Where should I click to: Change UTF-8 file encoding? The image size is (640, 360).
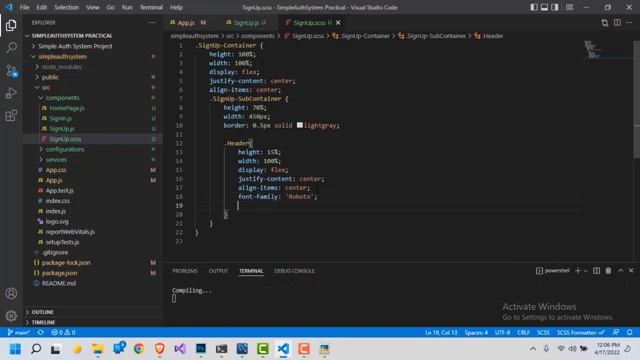(502, 332)
